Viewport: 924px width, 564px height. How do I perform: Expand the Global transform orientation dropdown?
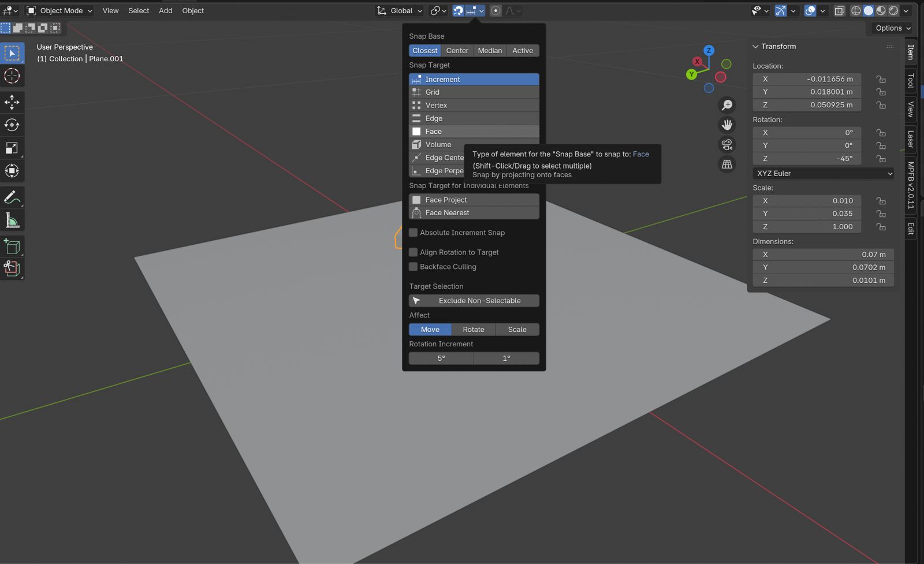click(400, 10)
